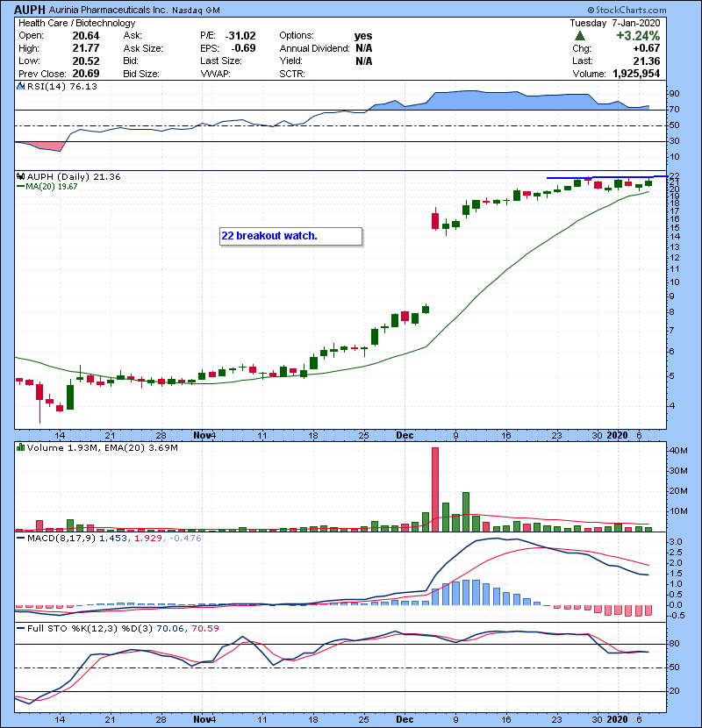Click the AUPH (Daily) 21.36 chart title

point(74,177)
